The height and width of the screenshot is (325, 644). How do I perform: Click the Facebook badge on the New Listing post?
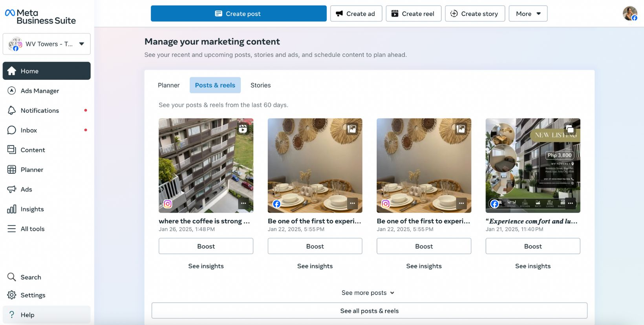(x=495, y=204)
